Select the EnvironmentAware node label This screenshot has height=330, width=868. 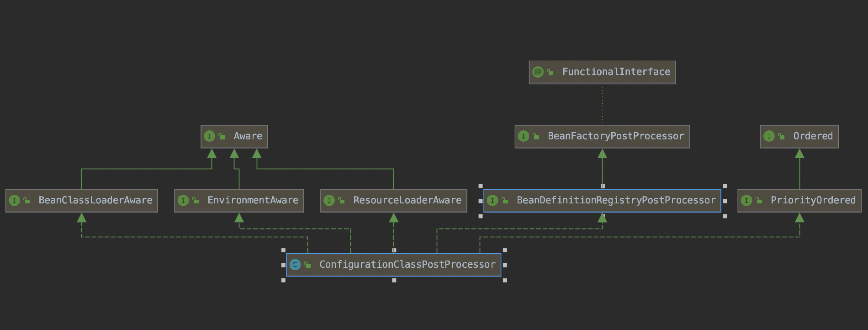253,200
